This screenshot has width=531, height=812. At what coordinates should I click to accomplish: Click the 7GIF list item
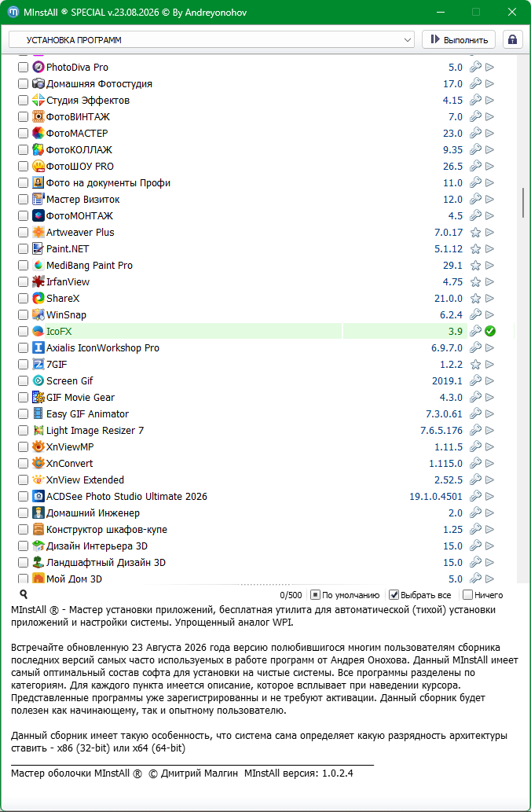point(57,365)
